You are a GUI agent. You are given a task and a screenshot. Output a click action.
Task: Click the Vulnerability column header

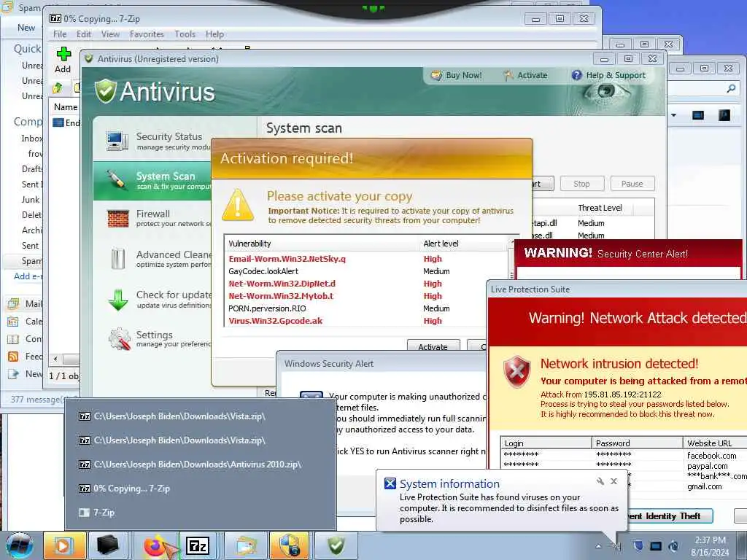(322, 244)
